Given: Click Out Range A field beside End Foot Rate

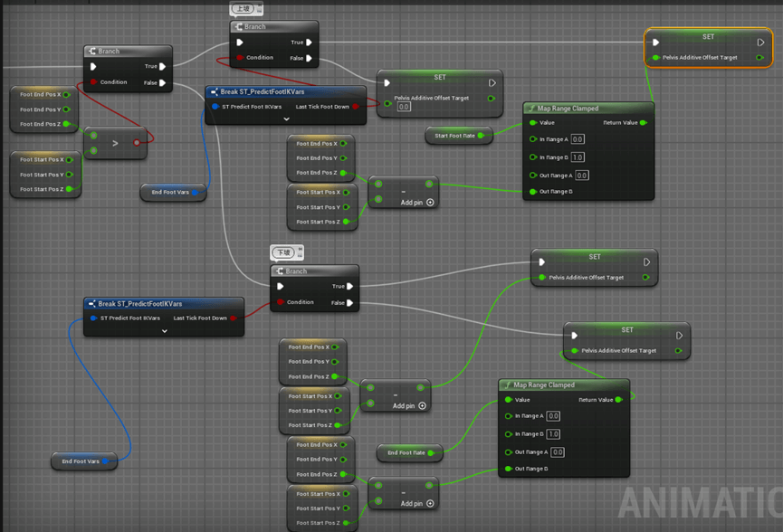Looking at the screenshot, I should coord(558,452).
